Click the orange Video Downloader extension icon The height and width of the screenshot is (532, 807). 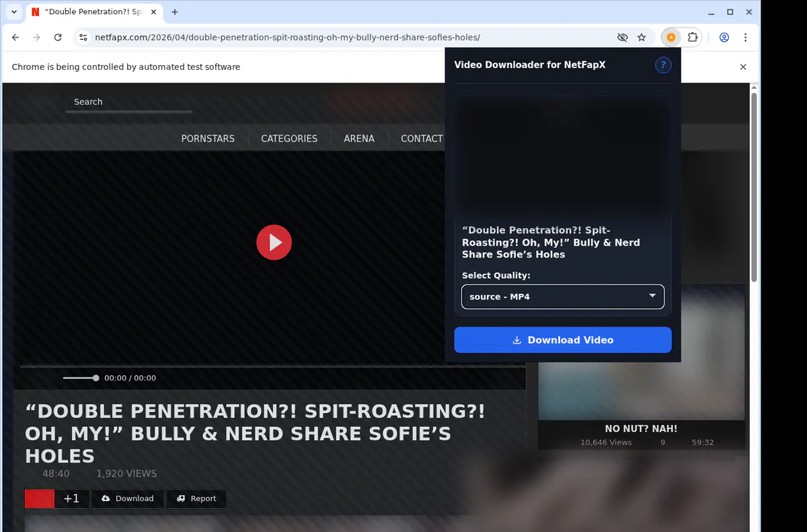pos(670,38)
